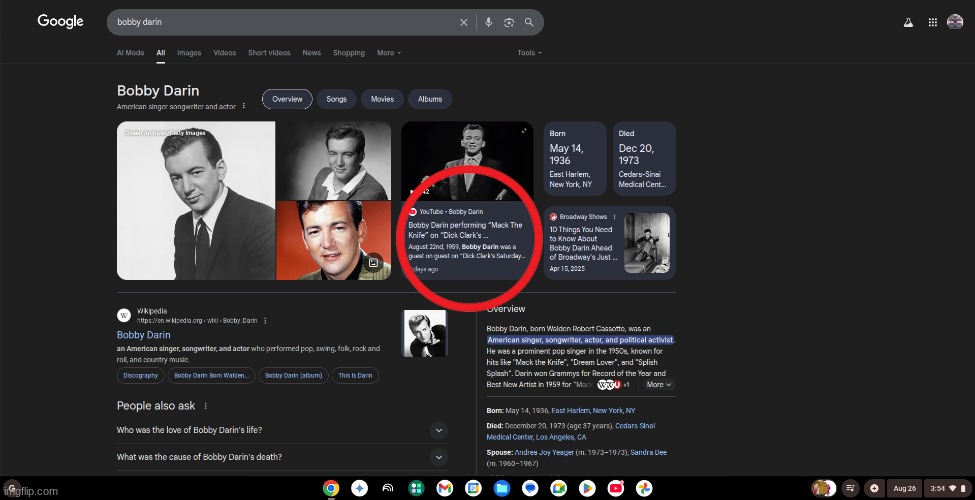The height and width of the screenshot is (500, 975).
Task: Open the large black-and-white portrait photo
Action: click(196, 200)
